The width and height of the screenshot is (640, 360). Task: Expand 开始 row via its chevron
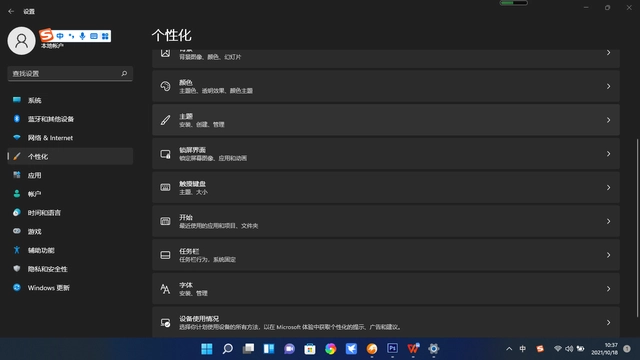coord(608,221)
